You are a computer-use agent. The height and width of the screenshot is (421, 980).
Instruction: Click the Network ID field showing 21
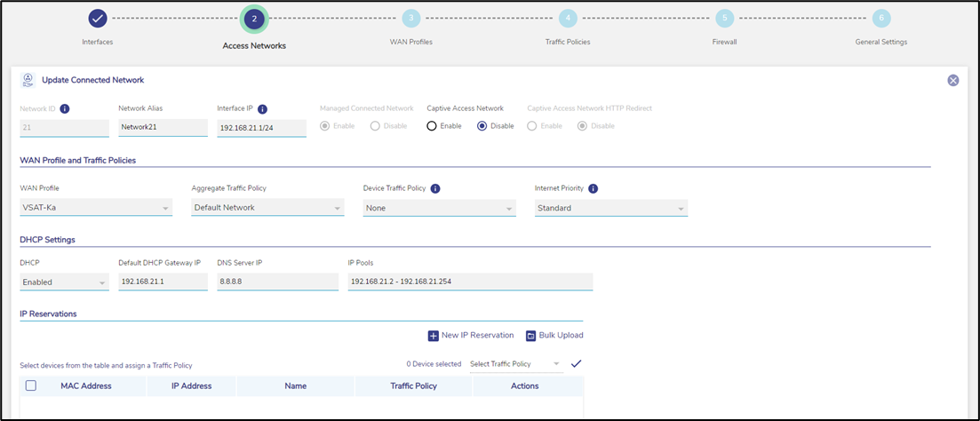click(x=64, y=127)
